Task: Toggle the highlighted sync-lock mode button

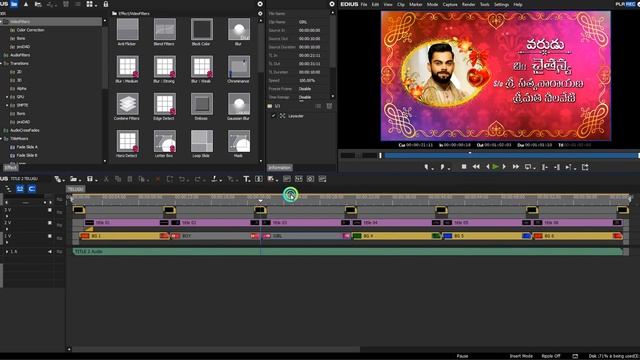Action: pyautogui.click(x=20, y=189)
